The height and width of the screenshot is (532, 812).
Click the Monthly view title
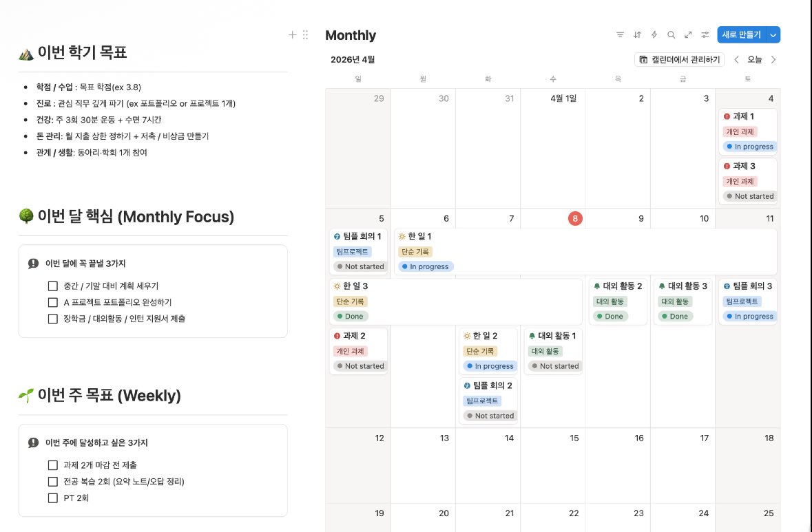[351, 35]
